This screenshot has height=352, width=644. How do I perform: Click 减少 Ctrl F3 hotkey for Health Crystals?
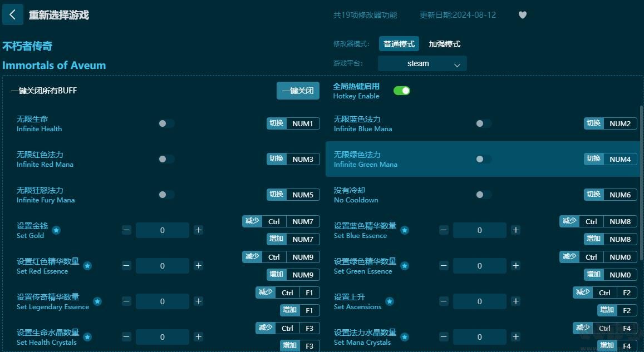pos(288,328)
